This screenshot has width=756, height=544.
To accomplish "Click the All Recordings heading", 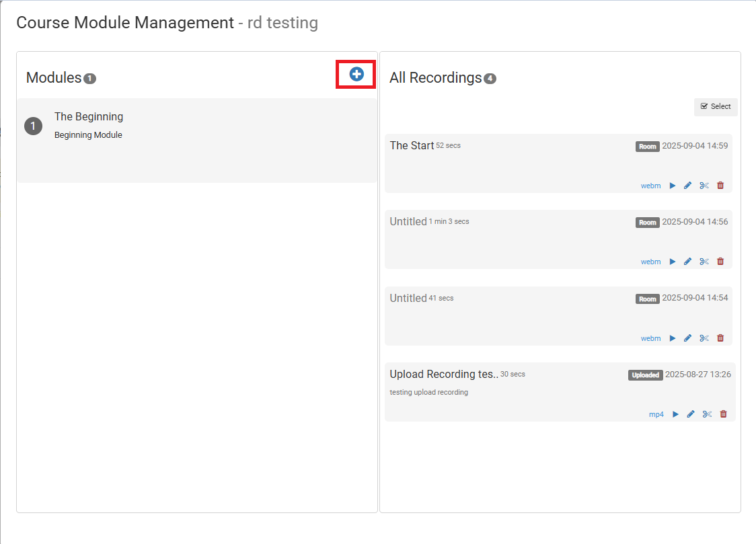I will point(436,77).
